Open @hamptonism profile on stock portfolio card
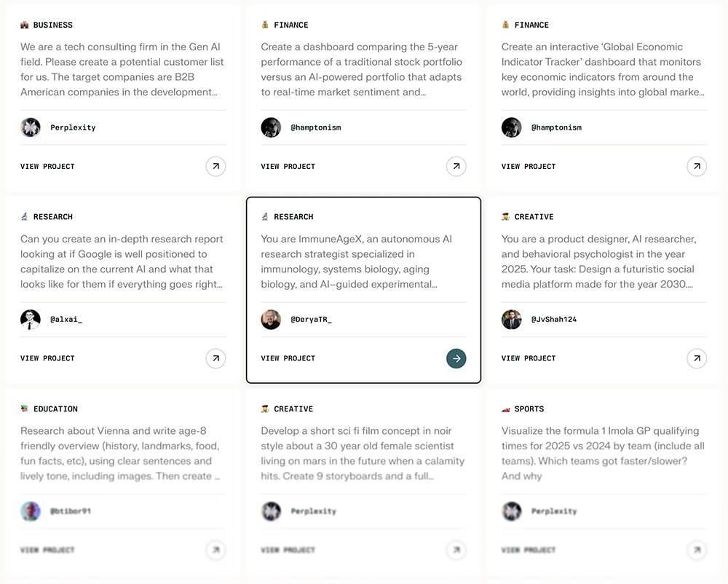 pyautogui.click(x=315, y=127)
